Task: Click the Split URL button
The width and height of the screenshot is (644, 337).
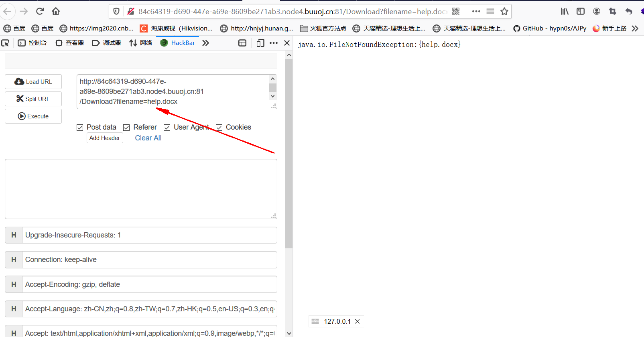Action: (x=33, y=99)
